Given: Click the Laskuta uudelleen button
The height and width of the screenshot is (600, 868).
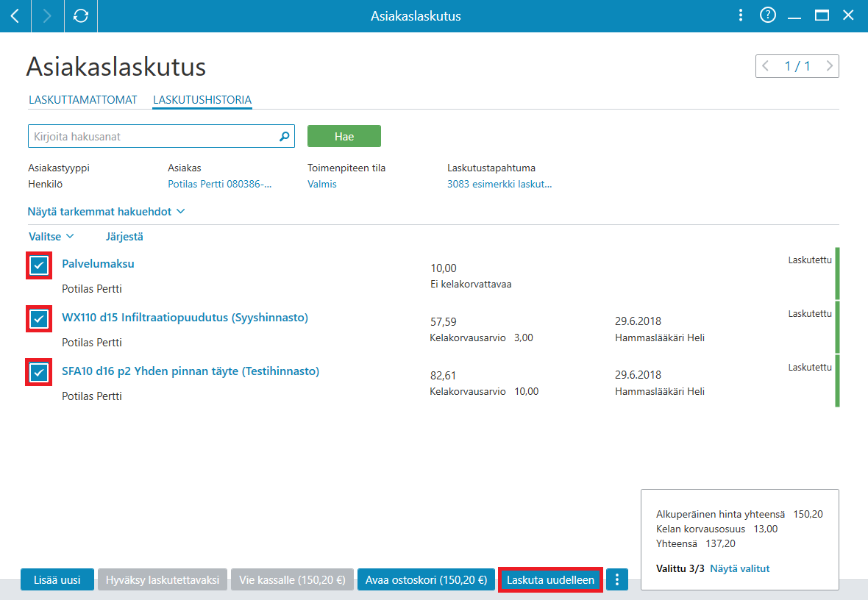Looking at the screenshot, I should (550, 579).
